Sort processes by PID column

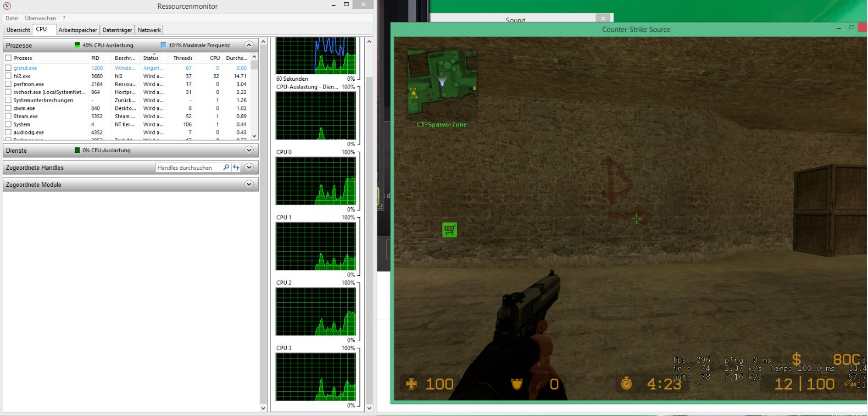100,58
